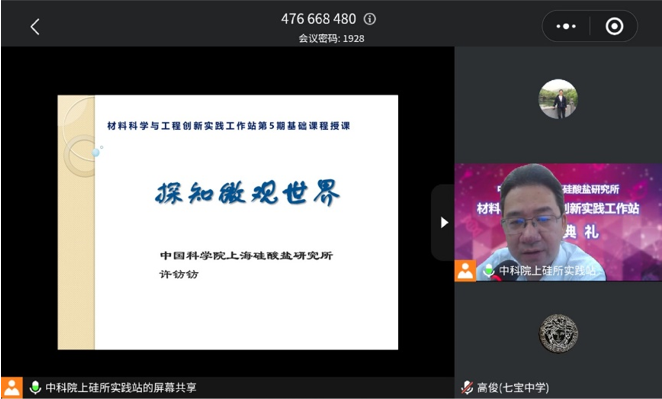This screenshot has width=662, height=399.
Task: Select the top participant's round avatar
Action: click(558, 99)
